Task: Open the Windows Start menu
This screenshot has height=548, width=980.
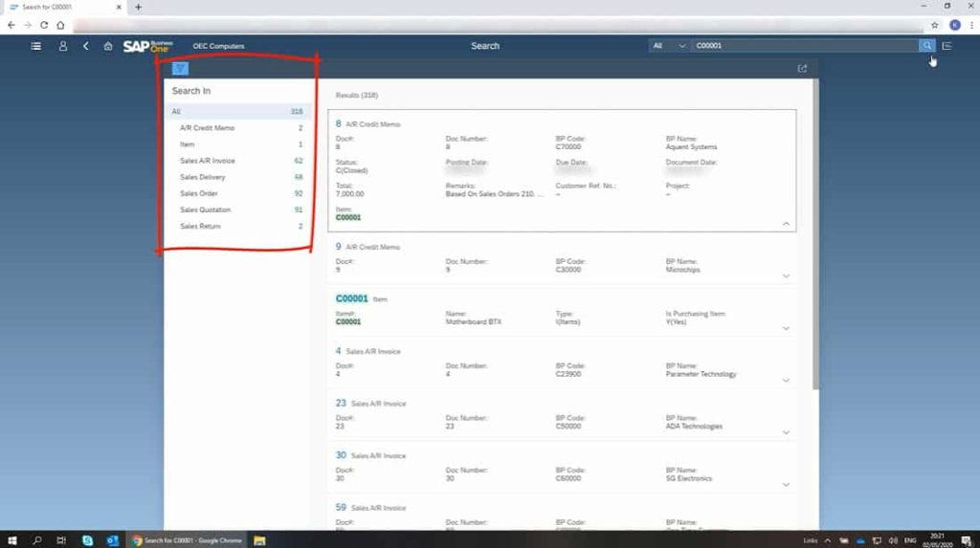Action: (11, 540)
